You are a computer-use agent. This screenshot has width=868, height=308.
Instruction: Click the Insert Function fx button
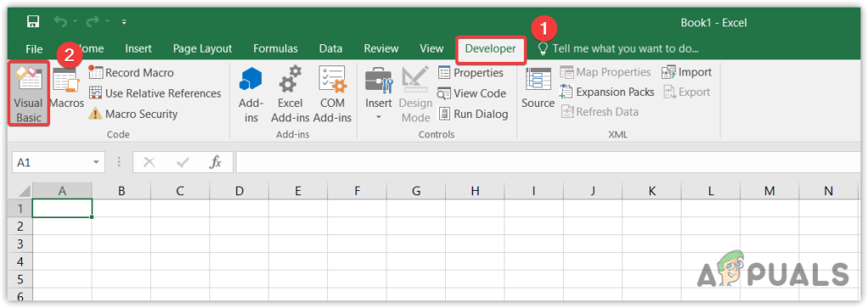point(215,162)
